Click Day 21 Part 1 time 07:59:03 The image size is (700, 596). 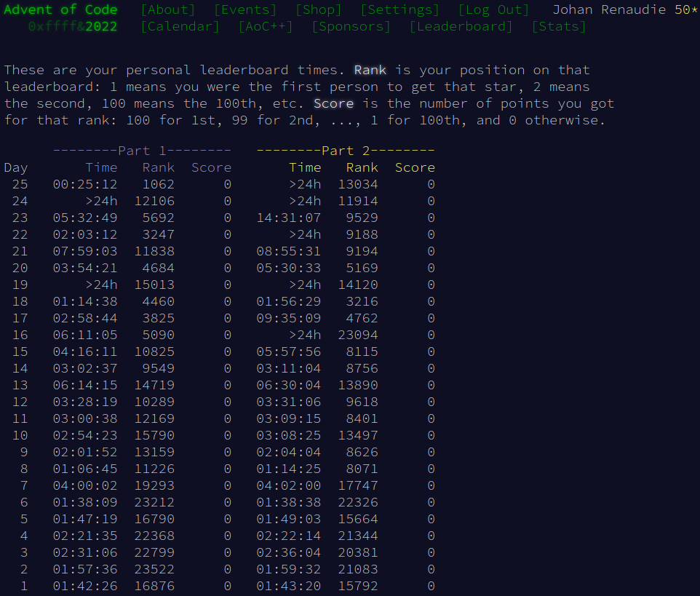pyautogui.click(x=85, y=251)
